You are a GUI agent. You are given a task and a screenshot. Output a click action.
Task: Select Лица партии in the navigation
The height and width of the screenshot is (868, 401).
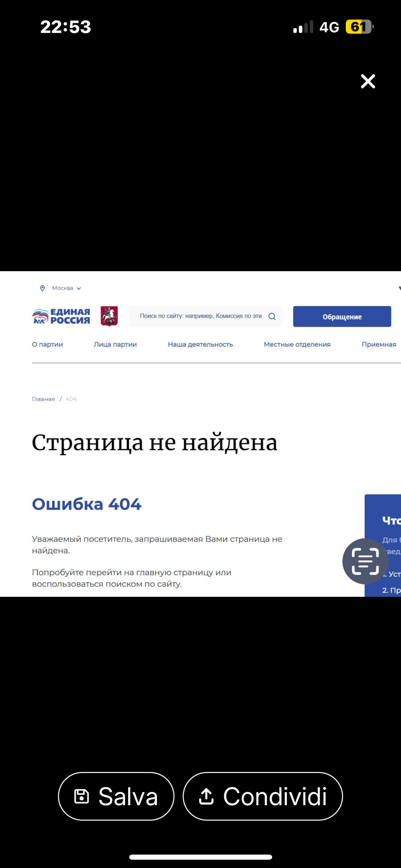(x=115, y=345)
